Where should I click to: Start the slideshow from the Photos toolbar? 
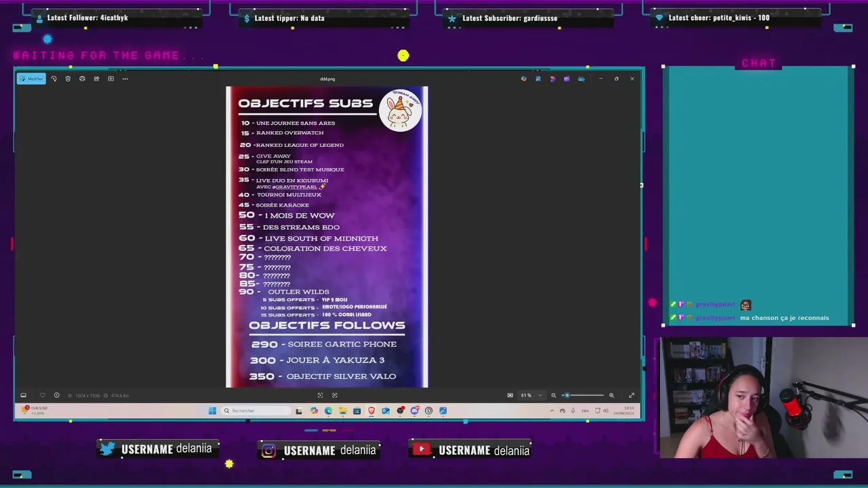[111, 79]
